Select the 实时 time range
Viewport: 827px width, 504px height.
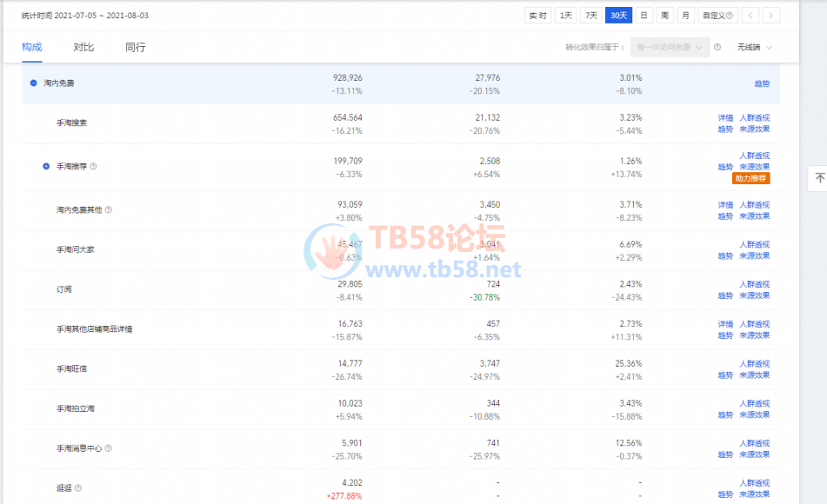point(538,15)
